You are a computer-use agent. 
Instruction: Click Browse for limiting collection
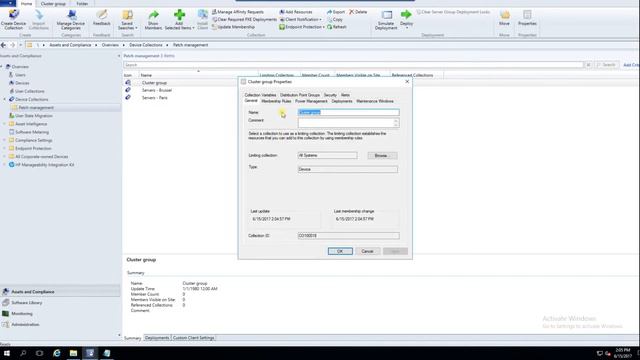click(382, 156)
